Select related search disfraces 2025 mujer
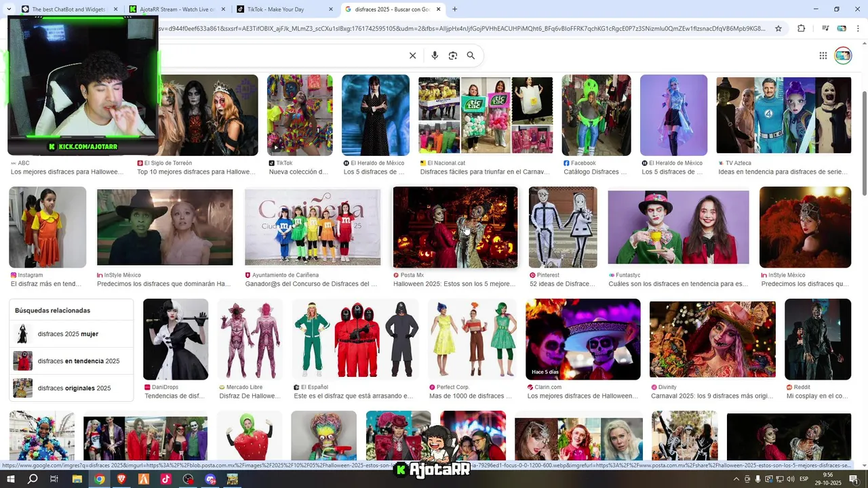 click(x=71, y=333)
